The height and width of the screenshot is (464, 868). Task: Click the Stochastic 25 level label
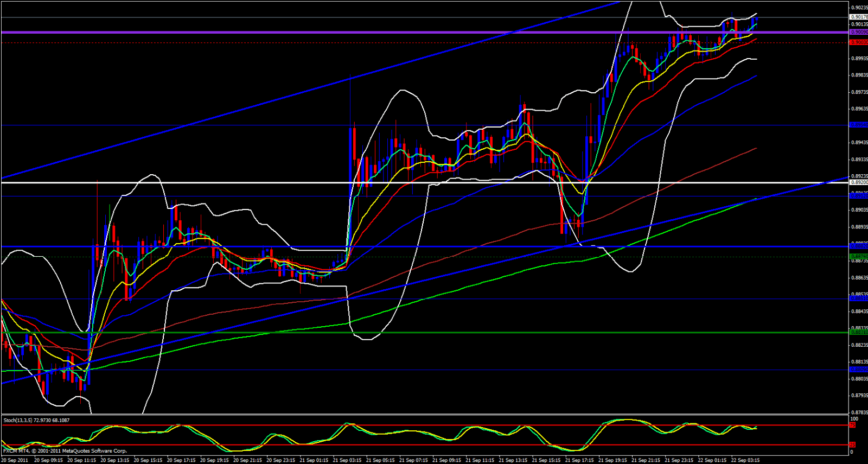pos(852,445)
